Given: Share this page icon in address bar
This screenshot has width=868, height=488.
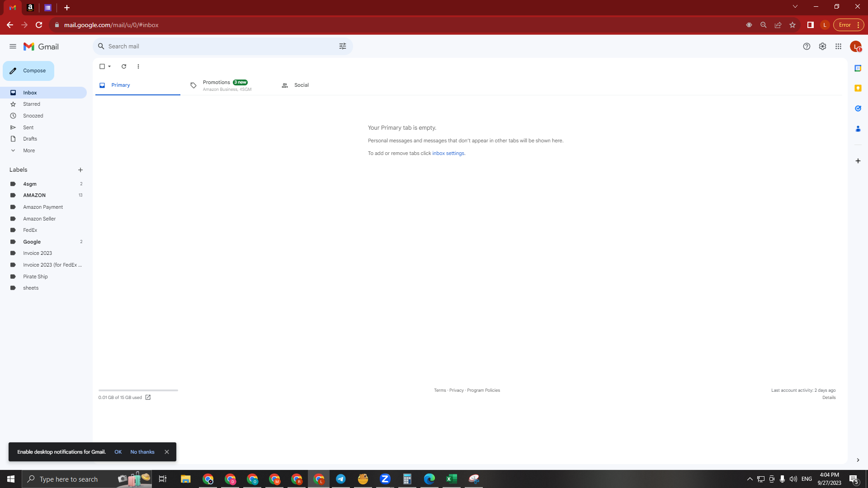Looking at the screenshot, I should (x=778, y=25).
